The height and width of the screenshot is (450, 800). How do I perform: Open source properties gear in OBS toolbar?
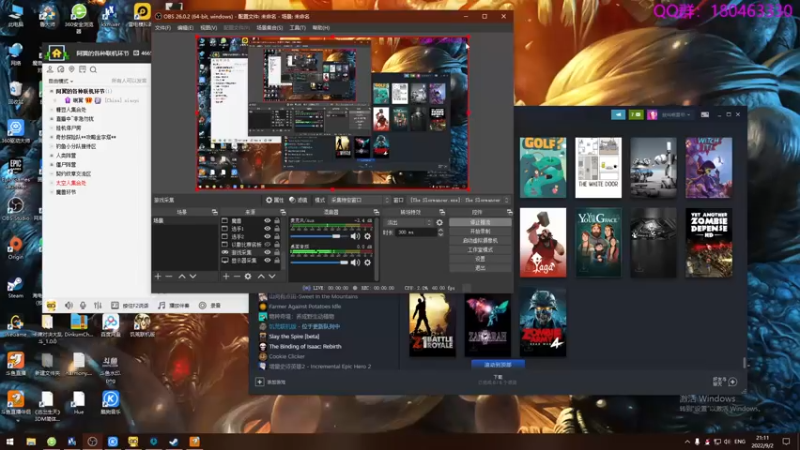[x=274, y=200]
